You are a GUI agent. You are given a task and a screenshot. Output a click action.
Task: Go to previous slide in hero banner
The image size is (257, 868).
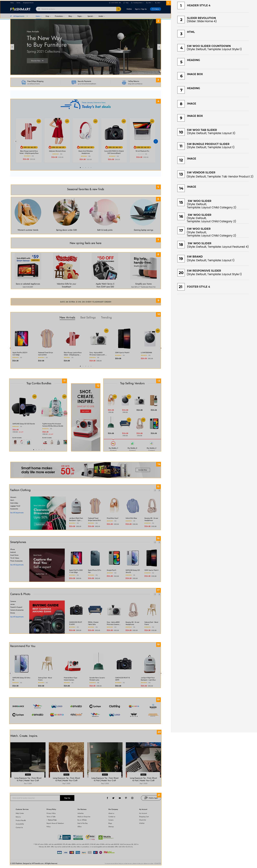[x=12, y=47]
